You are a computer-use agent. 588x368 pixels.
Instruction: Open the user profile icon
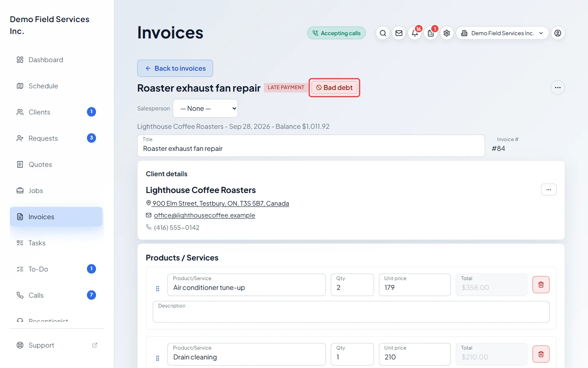[558, 33]
